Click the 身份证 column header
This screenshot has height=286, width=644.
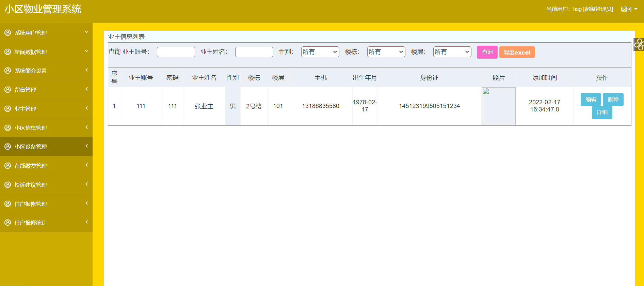click(429, 78)
